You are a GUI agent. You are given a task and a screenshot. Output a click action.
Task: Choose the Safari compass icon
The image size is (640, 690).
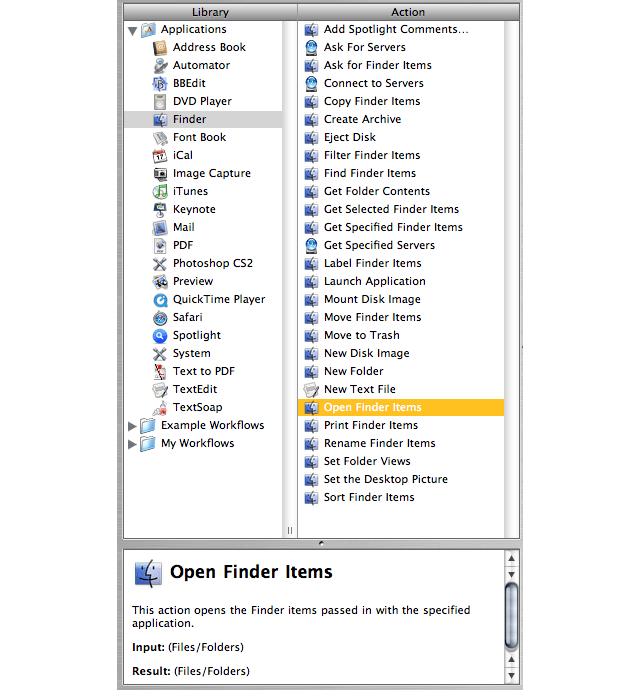pos(160,317)
